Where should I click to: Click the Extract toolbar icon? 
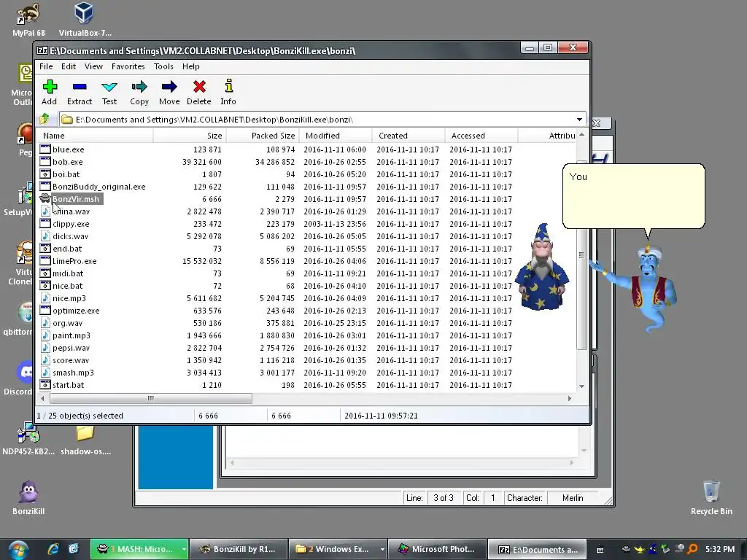point(80,87)
